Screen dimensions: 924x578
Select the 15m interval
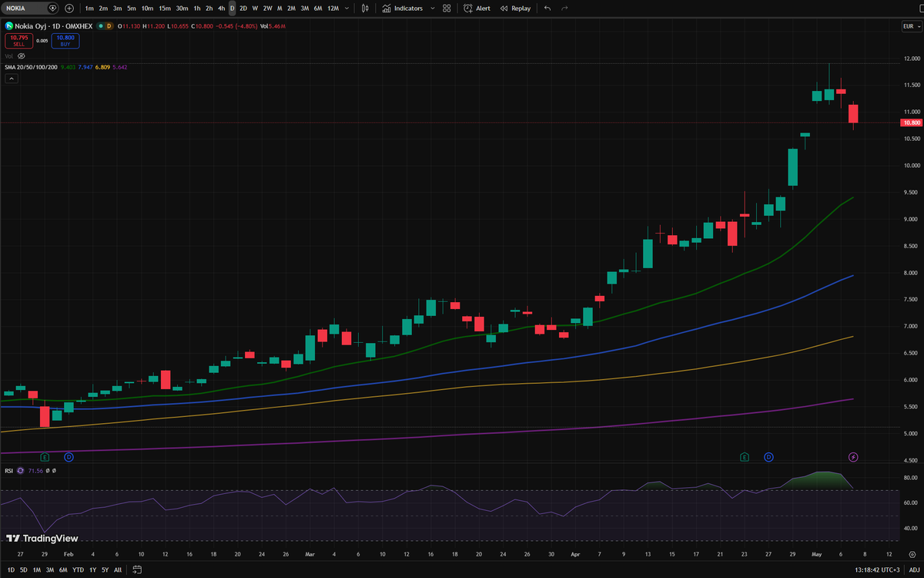(165, 8)
